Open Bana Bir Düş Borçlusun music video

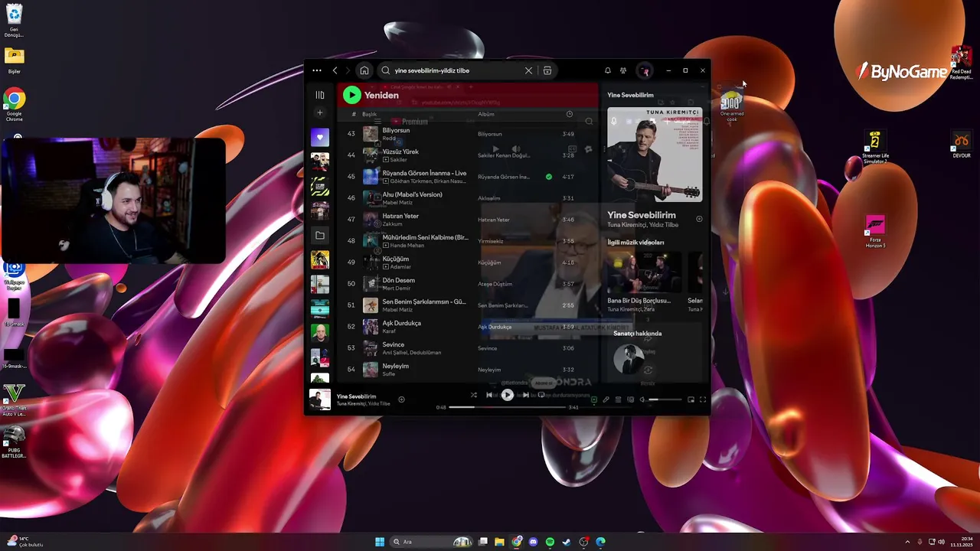tap(644, 272)
